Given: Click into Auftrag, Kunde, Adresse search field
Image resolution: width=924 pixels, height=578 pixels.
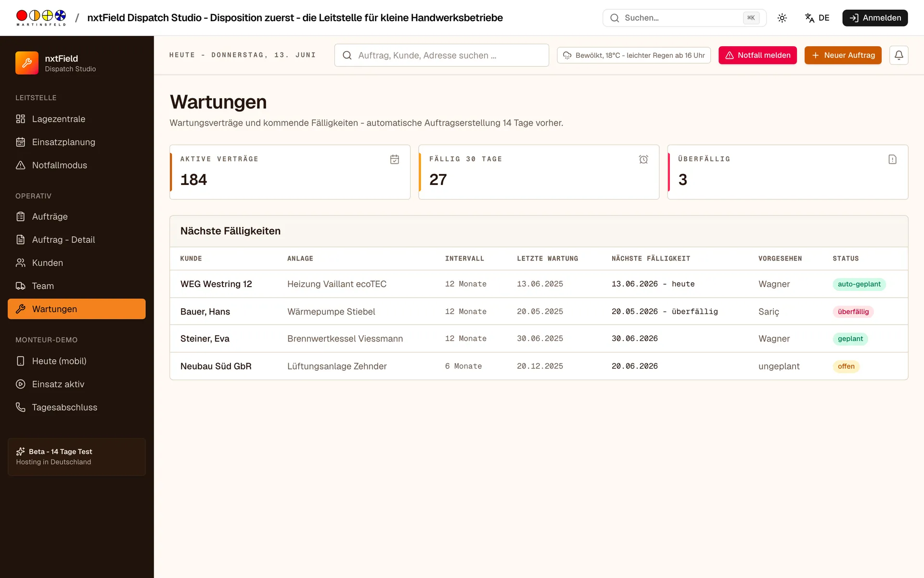Looking at the screenshot, I should point(441,55).
